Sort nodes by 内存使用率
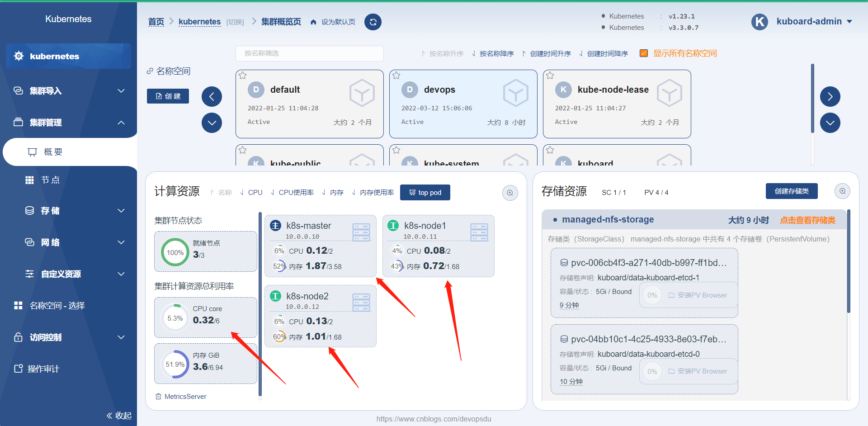 tap(373, 193)
